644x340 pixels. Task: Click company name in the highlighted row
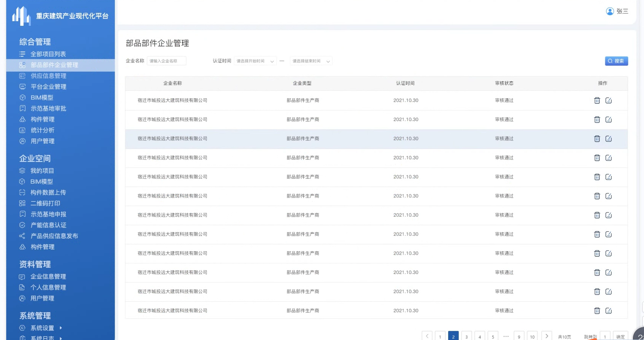pos(173,139)
